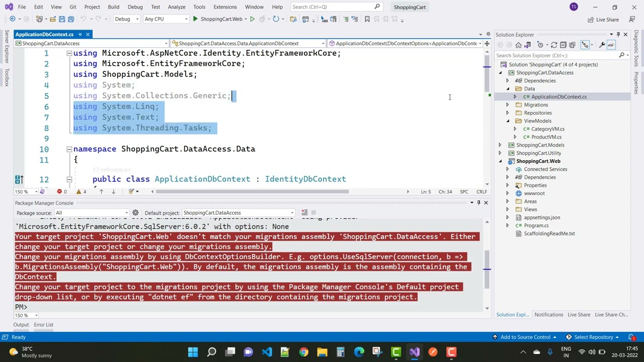Image resolution: width=644 pixels, height=362 pixels.
Task: Expand ShoppingCart.Models project node
Action: point(500,145)
